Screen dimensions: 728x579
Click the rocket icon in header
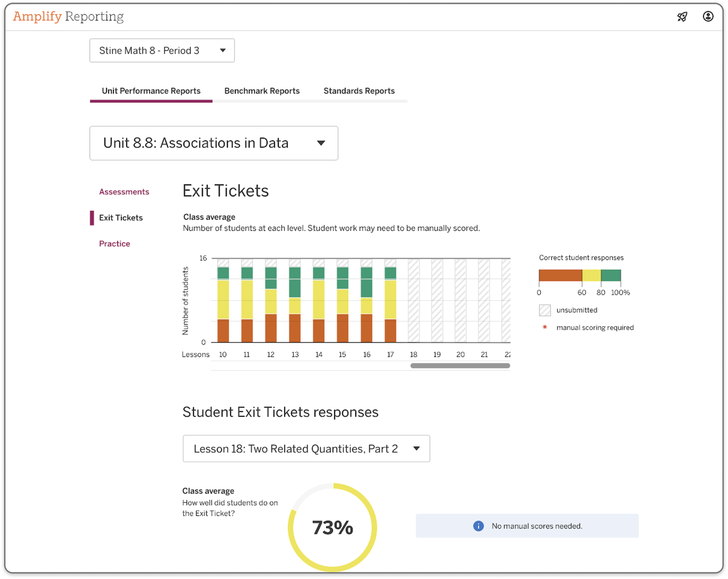tap(682, 17)
